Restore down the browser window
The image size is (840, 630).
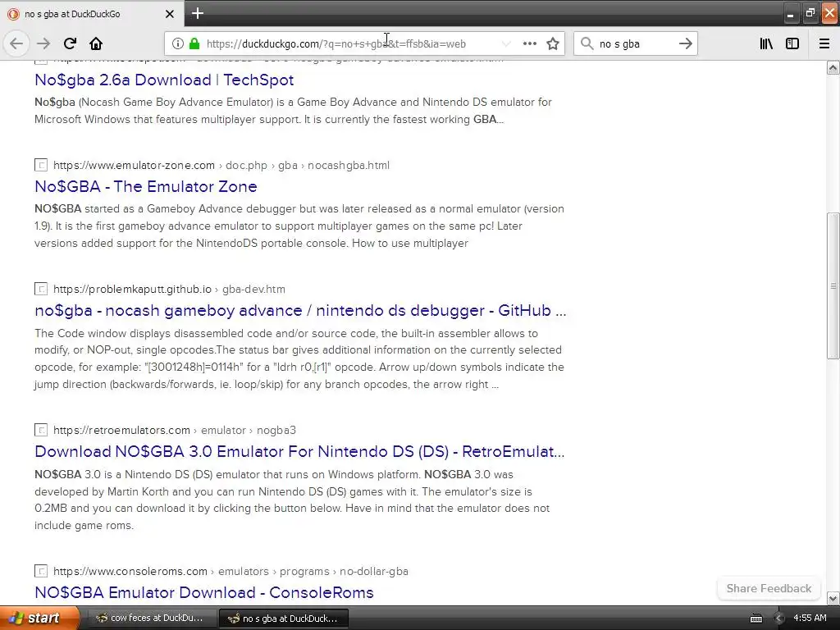[x=810, y=13]
